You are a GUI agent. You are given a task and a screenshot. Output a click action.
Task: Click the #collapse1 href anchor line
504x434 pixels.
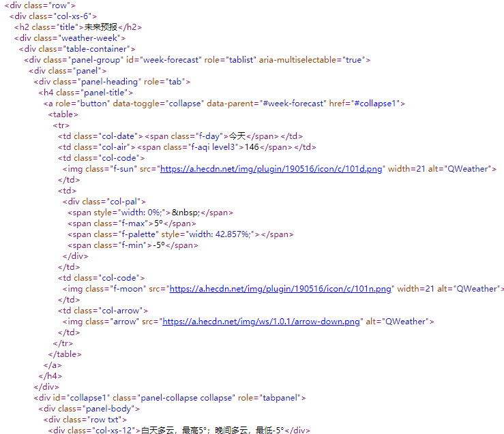tap(224, 104)
